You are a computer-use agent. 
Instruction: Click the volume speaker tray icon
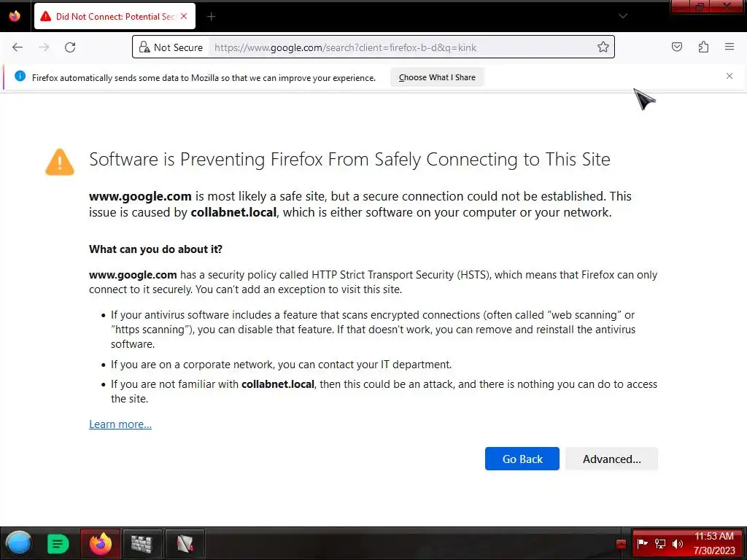(x=678, y=544)
